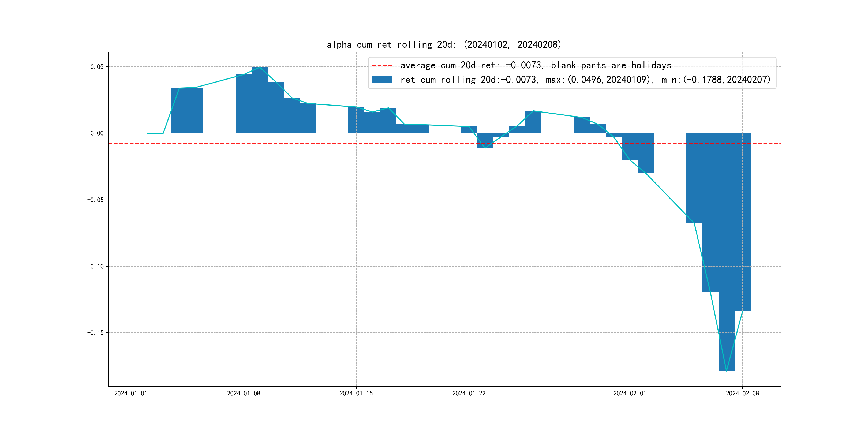Click the average cum 20d ret legend label
Image resolution: width=868 pixels, height=434 pixels.
[x=536, y=65]
